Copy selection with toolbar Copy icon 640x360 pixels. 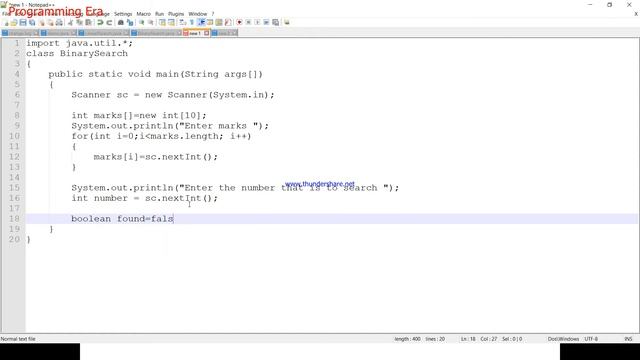[79, 22]
